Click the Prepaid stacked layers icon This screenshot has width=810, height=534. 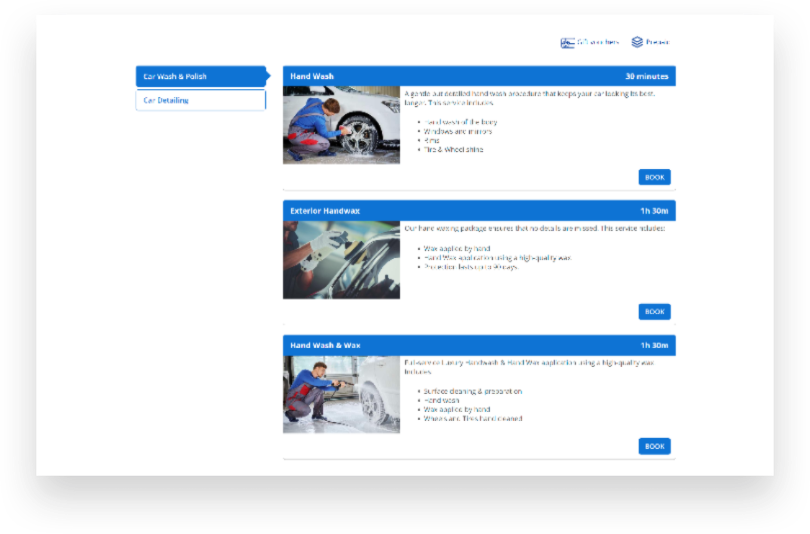coord(637,42)
